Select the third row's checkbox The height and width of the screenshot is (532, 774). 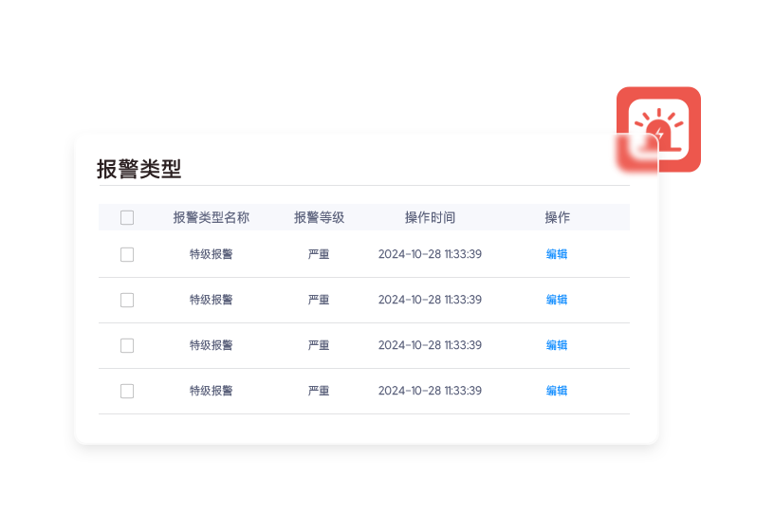127,345
